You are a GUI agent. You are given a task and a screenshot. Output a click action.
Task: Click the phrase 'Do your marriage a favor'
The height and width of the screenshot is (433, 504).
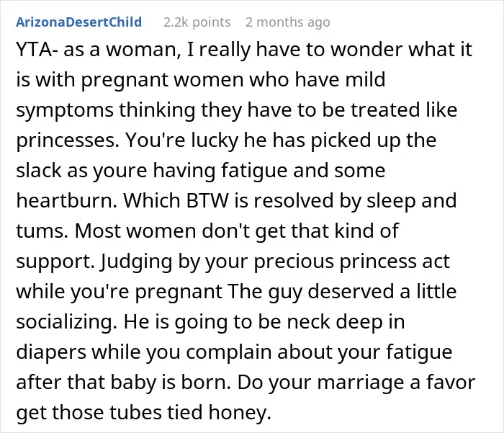coord(356,382)
